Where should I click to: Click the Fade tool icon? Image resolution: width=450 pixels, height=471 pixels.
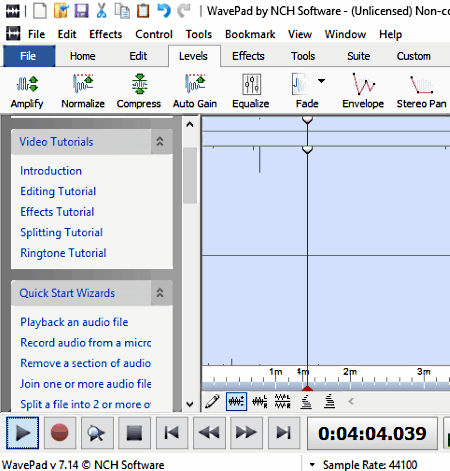300,84
